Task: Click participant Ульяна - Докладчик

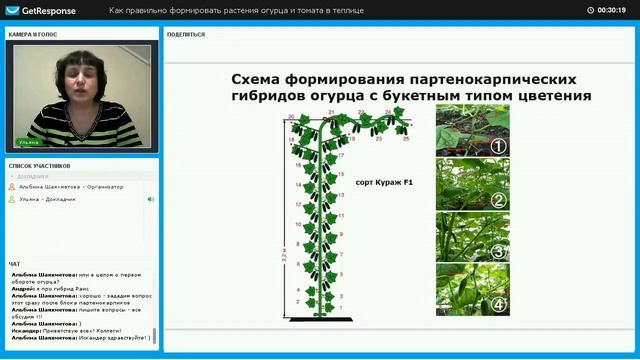Action: tap(47, 199)
